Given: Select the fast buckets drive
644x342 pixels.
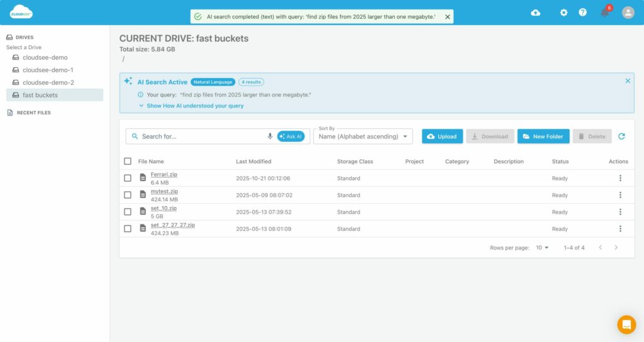Looking at the screenshot, I should tap(55, 95).
